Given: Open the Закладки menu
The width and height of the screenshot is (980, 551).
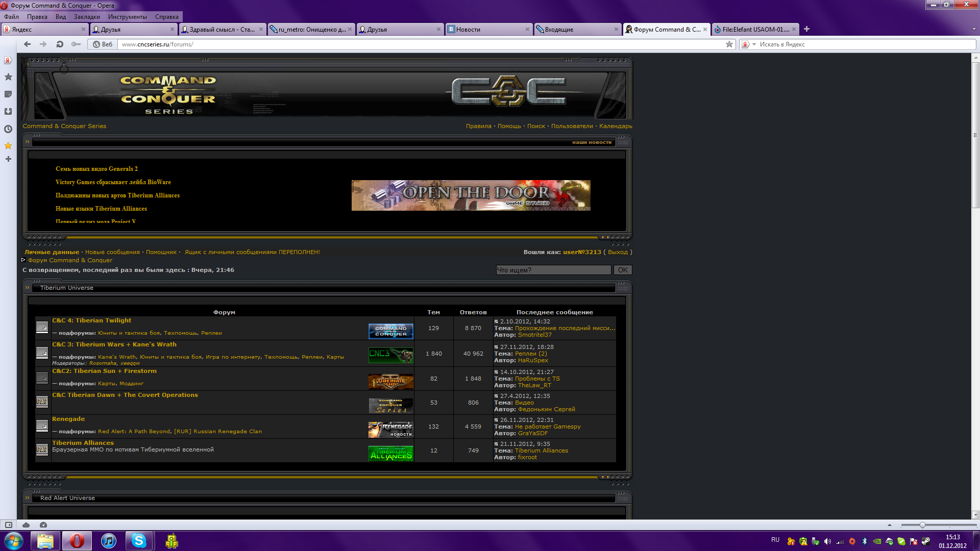Looking at the screenshot, I should 87,17.
